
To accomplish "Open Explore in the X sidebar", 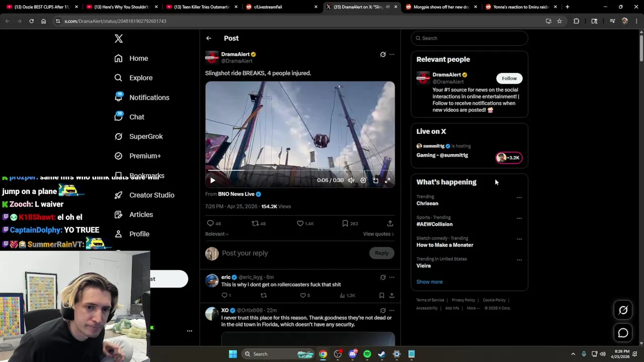I will (x=133, y=78).
